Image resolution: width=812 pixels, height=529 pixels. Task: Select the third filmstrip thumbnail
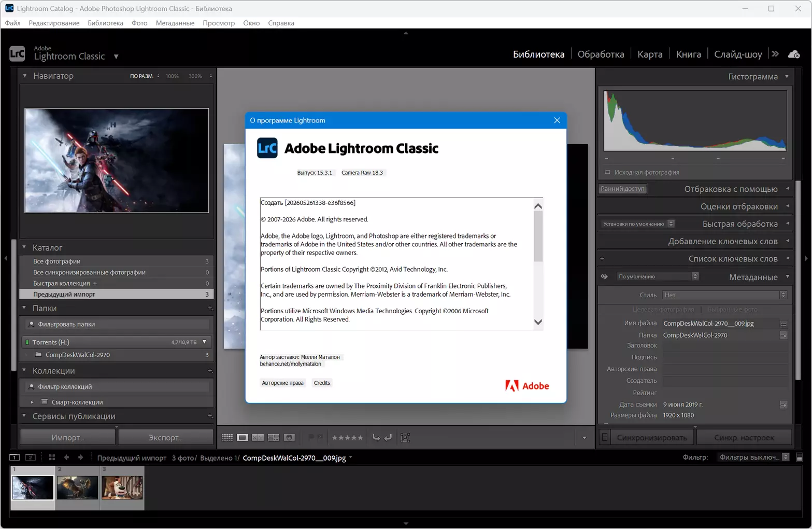[122, 488]
